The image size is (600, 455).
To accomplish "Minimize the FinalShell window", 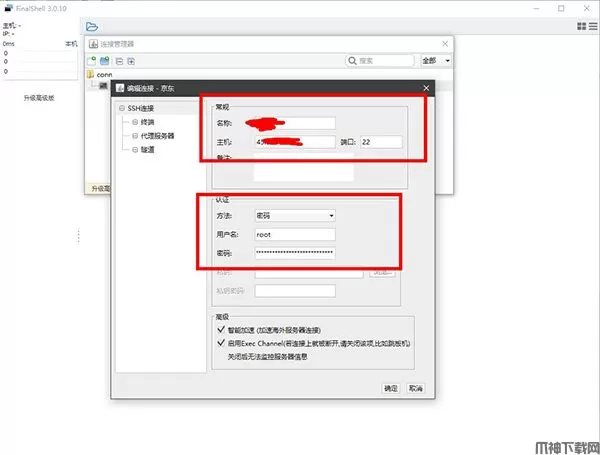I will tap(536, 8).
